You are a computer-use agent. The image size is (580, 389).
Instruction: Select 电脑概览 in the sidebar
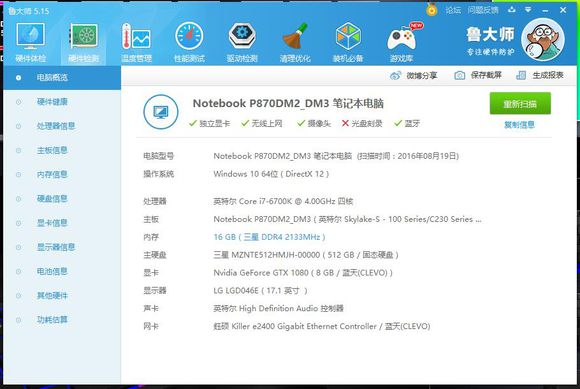coord(62,78)
